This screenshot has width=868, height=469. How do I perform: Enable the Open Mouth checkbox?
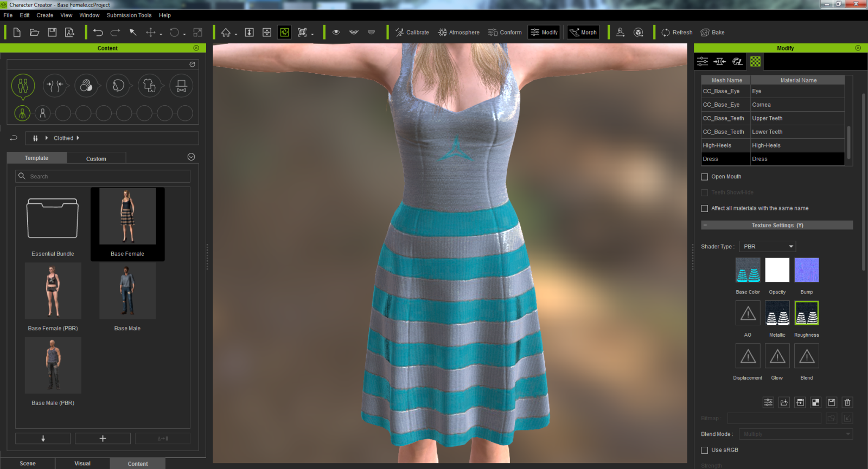(705, 177)
